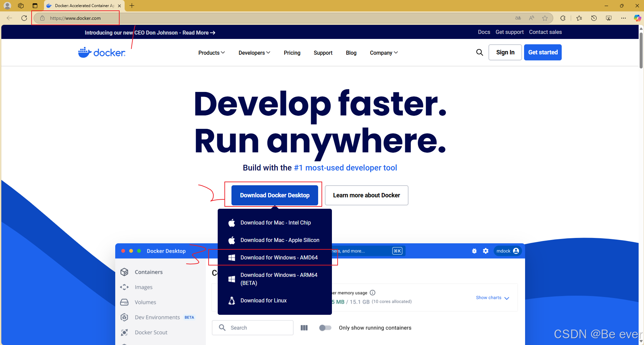Viewport: 644px width, 345px height.
Task: Expand the Products dropdown
Action: (x=211, y=53)
